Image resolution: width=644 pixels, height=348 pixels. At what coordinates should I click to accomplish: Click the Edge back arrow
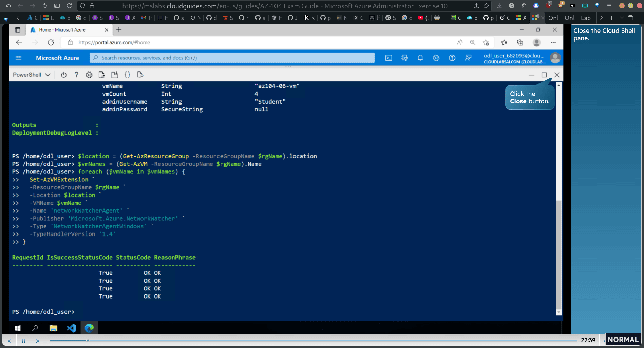pos(19,42)
